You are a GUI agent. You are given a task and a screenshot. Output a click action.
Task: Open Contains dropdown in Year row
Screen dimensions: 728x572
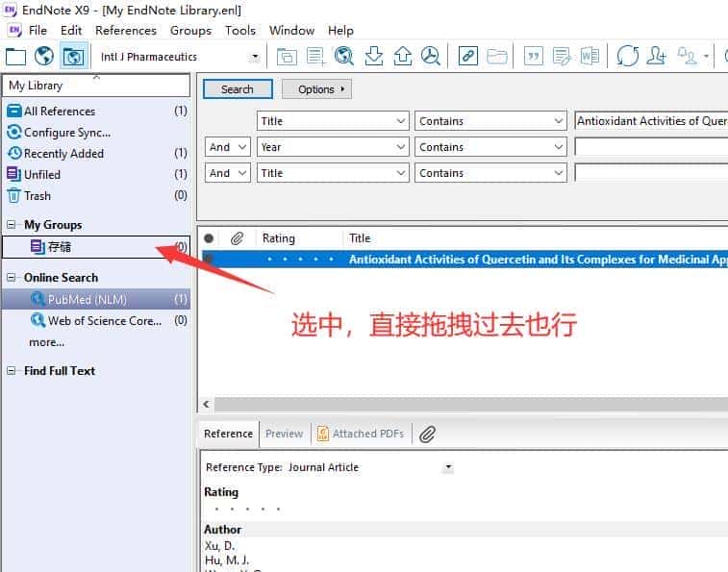pyautogui.click(x=490, y=147)
